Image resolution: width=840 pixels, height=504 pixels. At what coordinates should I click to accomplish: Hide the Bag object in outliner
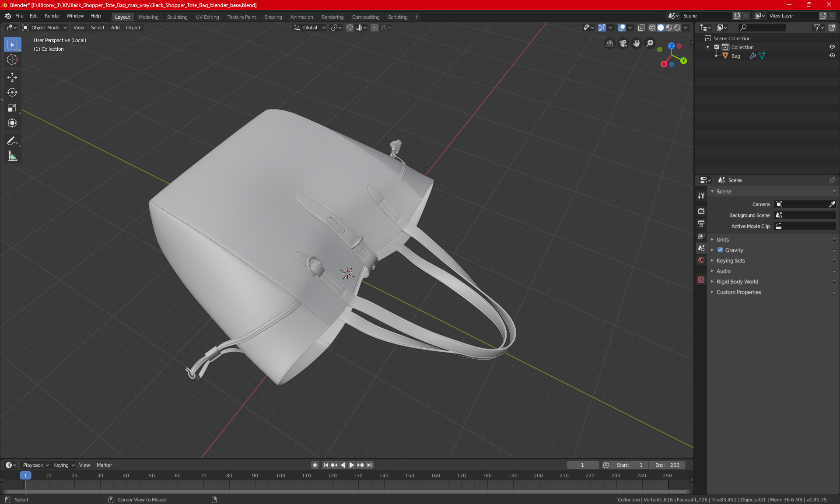point(832,56)
